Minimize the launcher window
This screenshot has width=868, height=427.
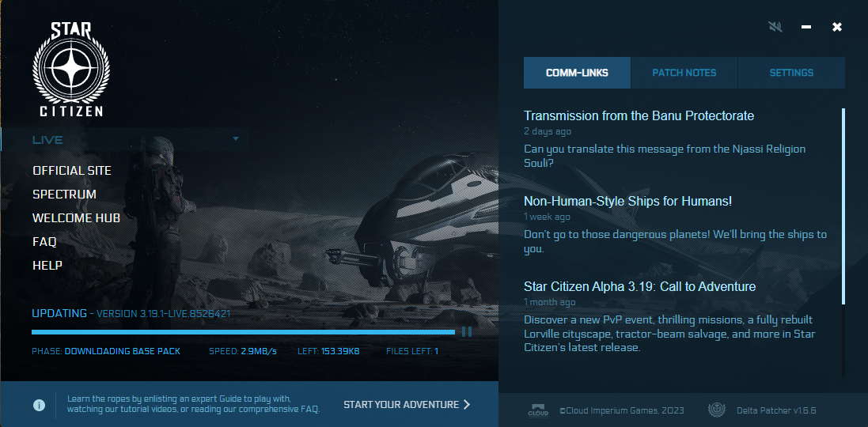[806, 27]
